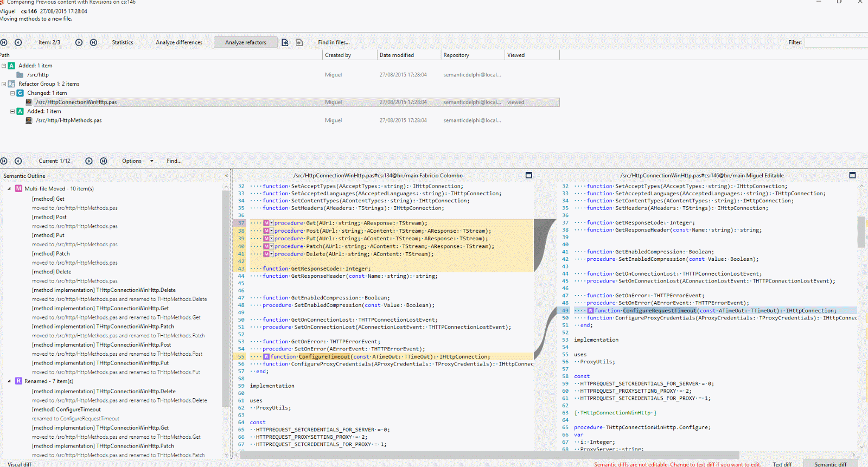Maximize the left diff pane
Screen dimensions: 868x467
click(529, 175)
